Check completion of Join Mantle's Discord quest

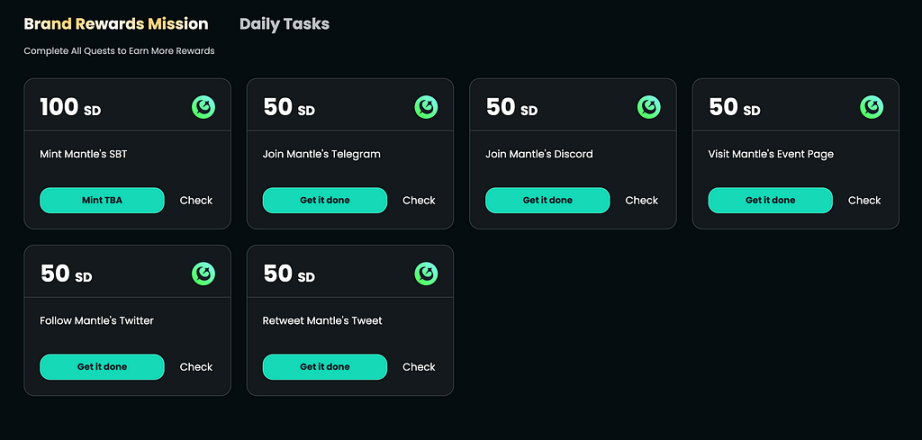click(642, 200)
